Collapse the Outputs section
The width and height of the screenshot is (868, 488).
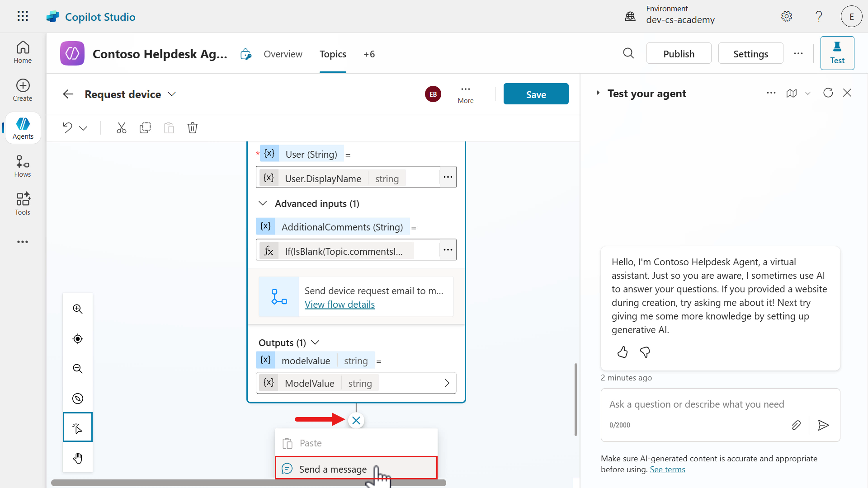coord(315,342)
